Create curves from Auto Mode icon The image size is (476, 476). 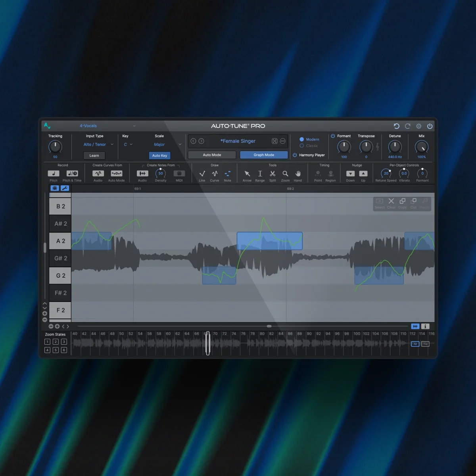tap(116, 173)
